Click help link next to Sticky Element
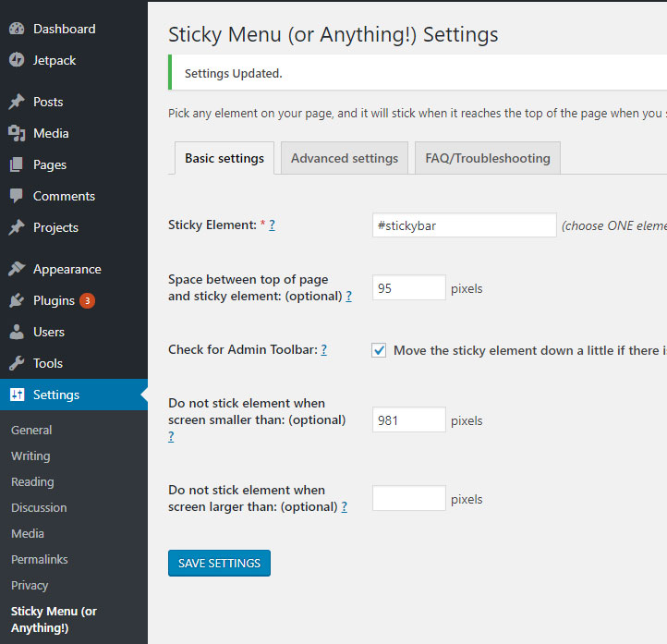The height and width of the screenshot is (644, 667). (x=272, y=225)
